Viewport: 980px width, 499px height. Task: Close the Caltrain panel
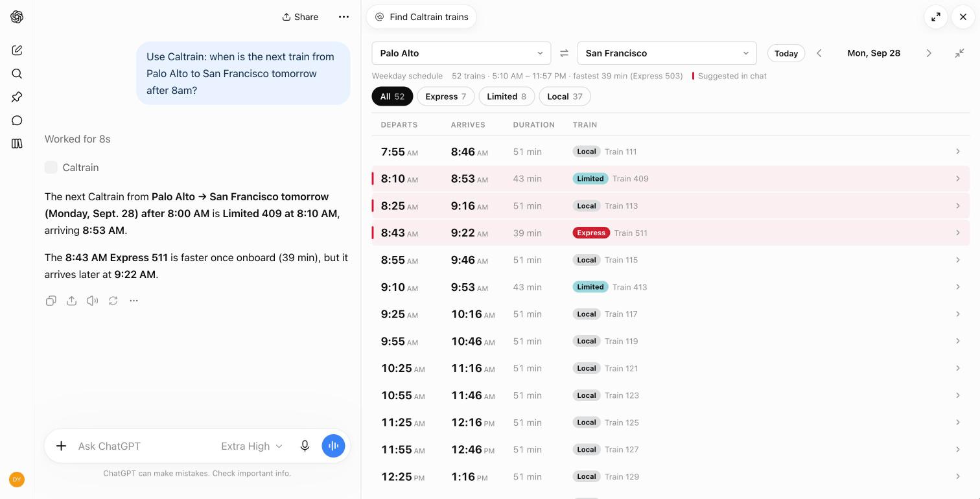[x=963, y=17]
